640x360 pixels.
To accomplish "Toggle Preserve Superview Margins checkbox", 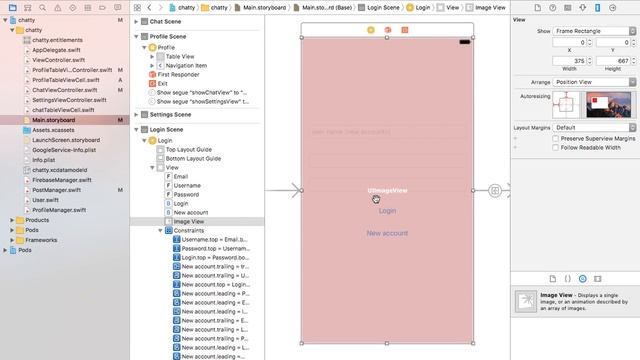I will tap(556, 138).
